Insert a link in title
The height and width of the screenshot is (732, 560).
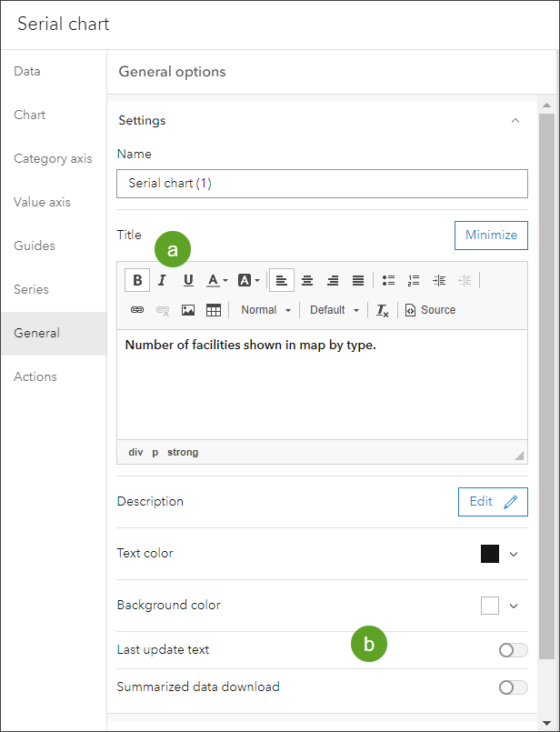137,310
